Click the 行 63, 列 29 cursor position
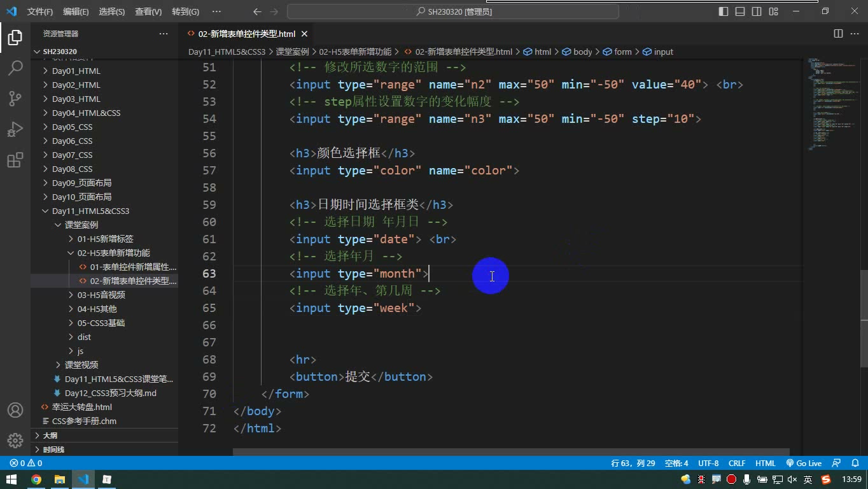 coord(633,464)
